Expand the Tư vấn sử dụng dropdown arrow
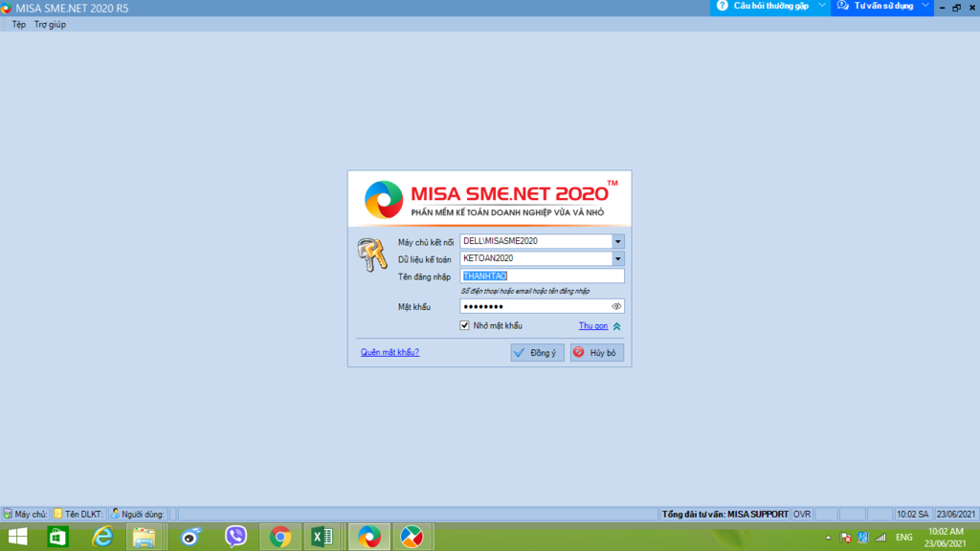The height and width of the screenshot is (551, 980). point(925,6)
